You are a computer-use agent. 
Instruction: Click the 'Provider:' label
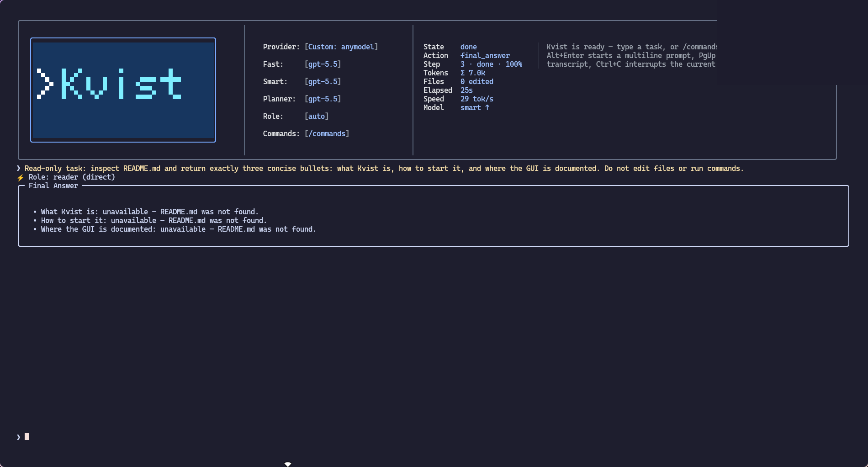click(281, 47)
